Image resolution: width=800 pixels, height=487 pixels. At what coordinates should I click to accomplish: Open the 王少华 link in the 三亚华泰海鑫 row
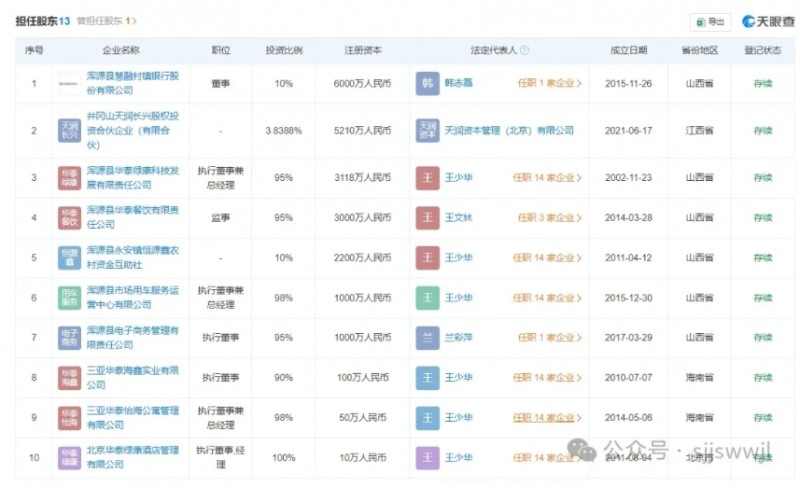458,378
